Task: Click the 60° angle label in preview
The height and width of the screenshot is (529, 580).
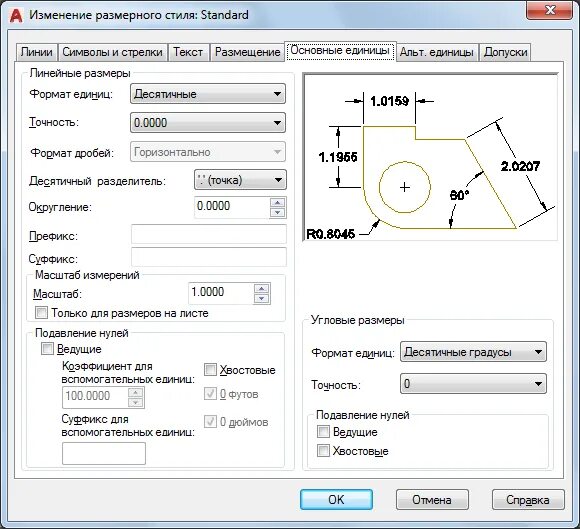Action: (x=459, y=195)
